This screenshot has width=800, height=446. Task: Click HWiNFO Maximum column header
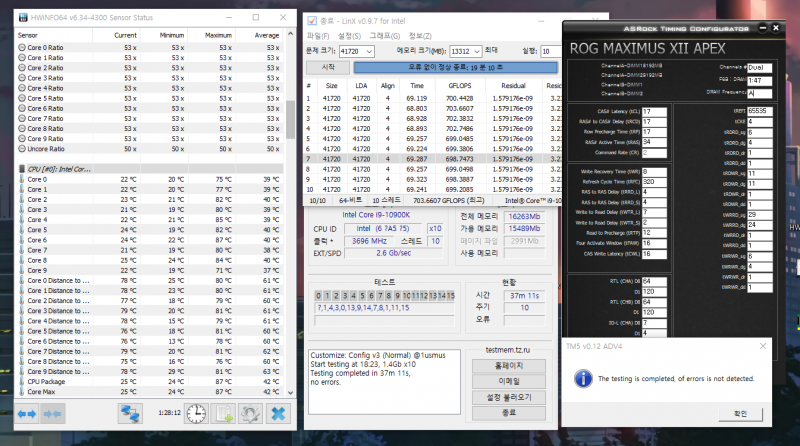(211, 35)
